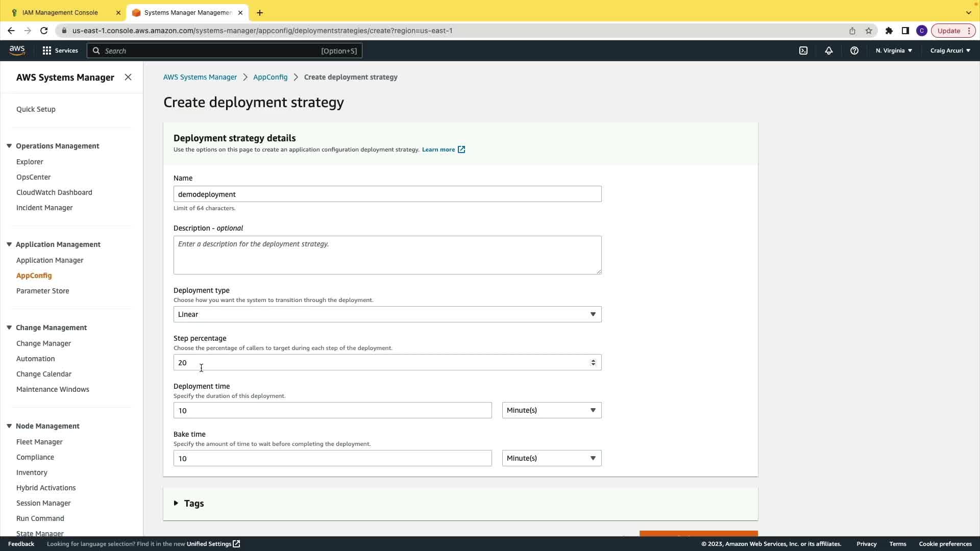Open the help question mark icon

tap(854, 51)
